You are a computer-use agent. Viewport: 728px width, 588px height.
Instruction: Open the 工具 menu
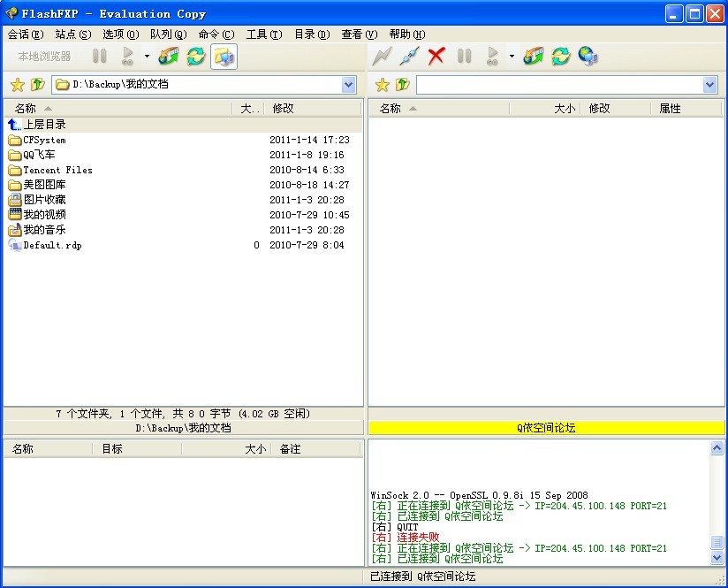(x=264, y=34)
